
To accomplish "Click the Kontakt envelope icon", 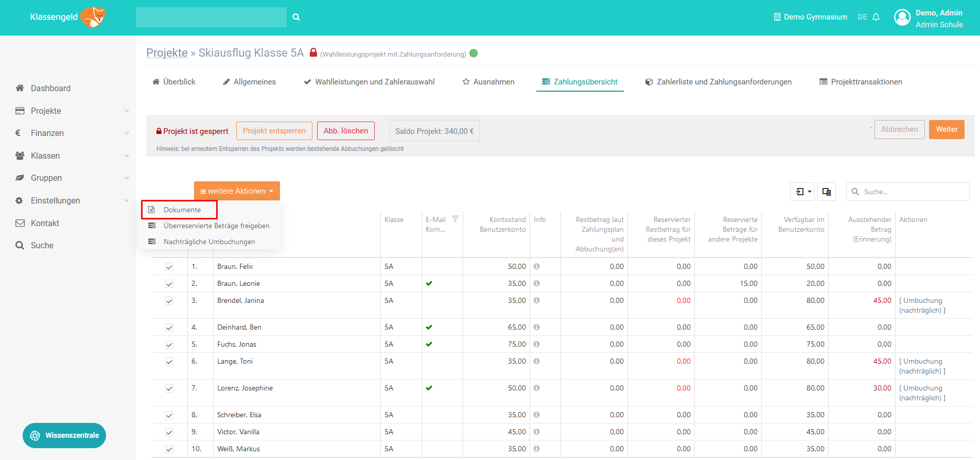I will click(20, 223).
